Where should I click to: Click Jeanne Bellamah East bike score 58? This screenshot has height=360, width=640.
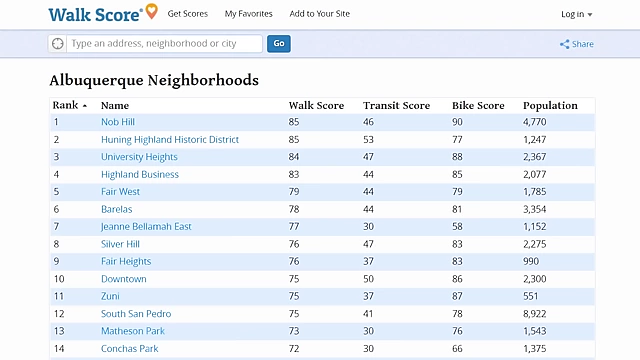click(457, 227)
